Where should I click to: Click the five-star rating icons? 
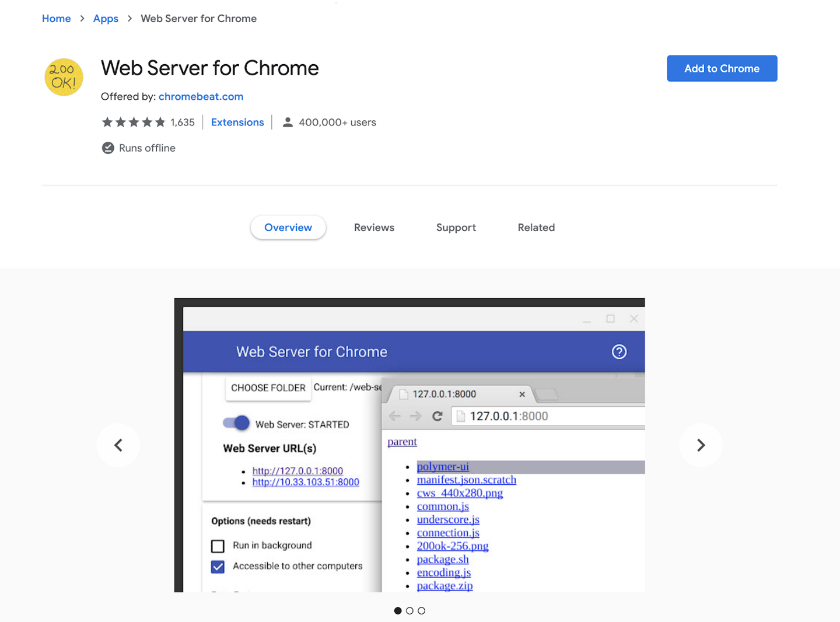(134, 123)
